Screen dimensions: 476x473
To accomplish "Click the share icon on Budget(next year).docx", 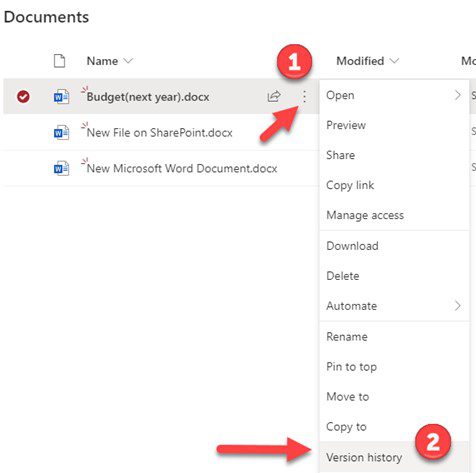I will point(274,97).
